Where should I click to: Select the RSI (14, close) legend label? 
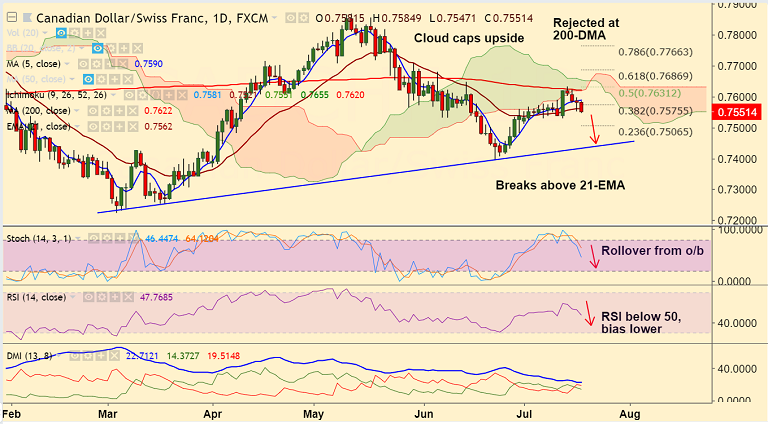pyautogui.click(x=36, y=297)
